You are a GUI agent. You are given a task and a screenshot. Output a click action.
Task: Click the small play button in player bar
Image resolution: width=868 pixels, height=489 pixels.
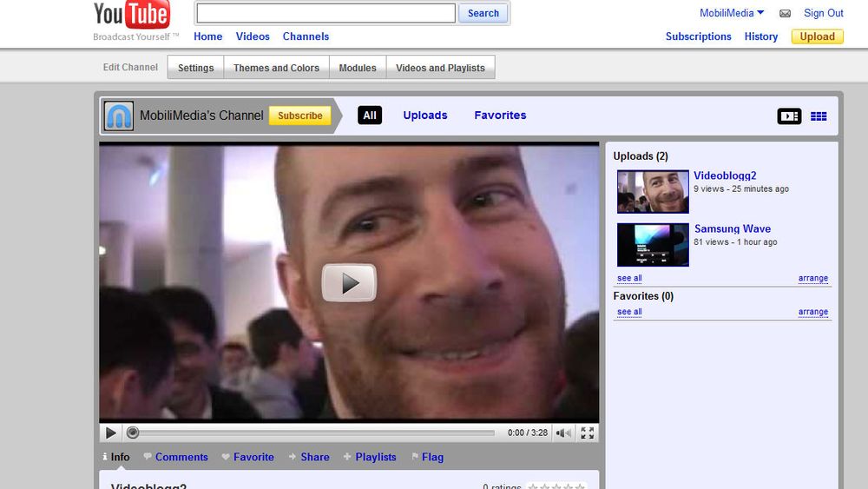(110, 433)
